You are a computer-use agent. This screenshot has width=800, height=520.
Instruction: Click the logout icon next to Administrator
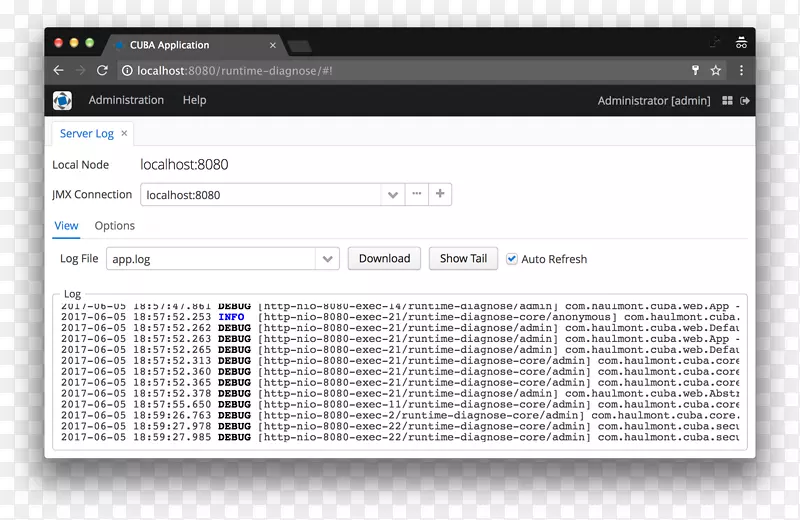point(745,101)
